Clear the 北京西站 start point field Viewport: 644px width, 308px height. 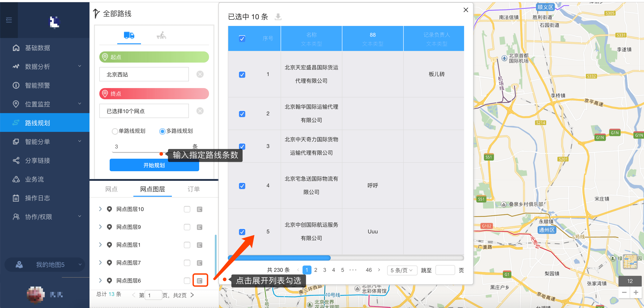point(200,74)
